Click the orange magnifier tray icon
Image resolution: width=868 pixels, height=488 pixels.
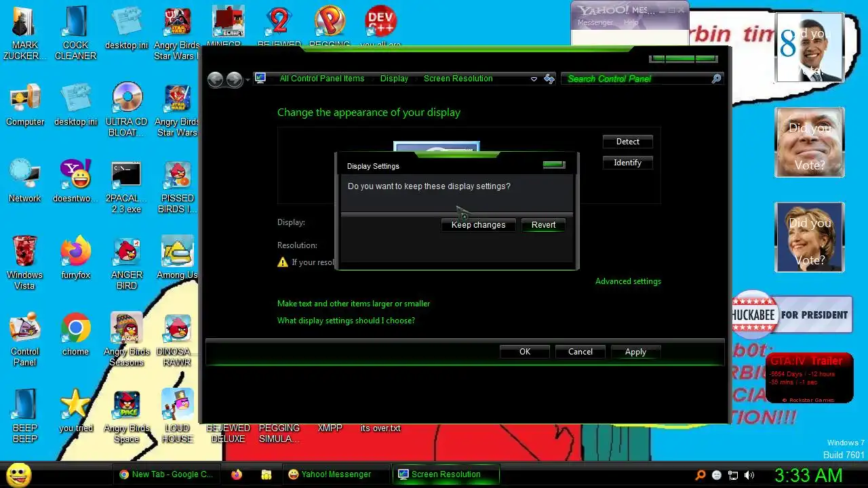pos(701,475)
